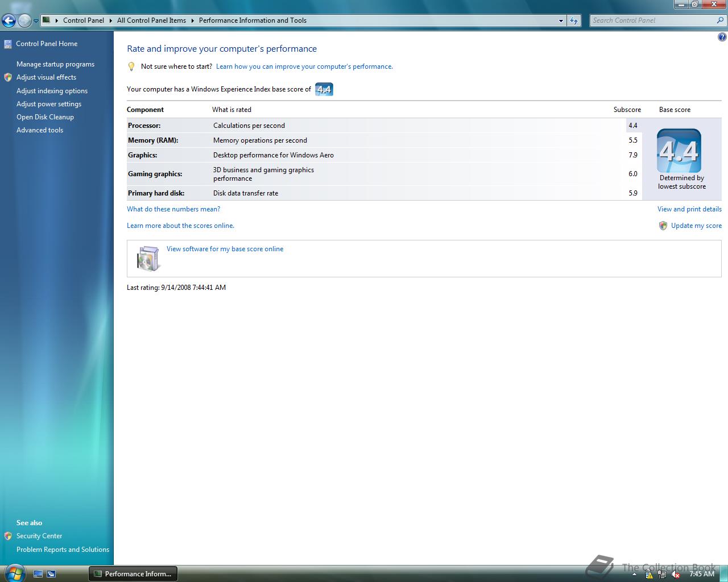Expand the root breadcrumb arrow before Control Panel
Viewport: 728px width, 582px height.
[56, 20]
